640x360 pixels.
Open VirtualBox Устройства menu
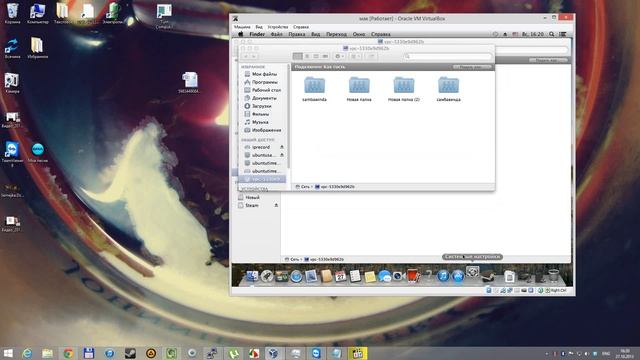click(x=278, y=27)
